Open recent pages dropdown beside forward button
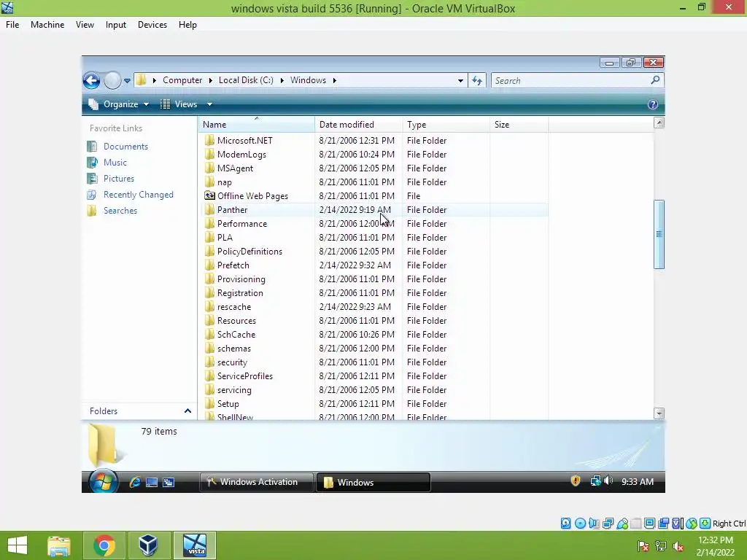The height and width of the screenshot is (560, 747). [x=127, y=80]
